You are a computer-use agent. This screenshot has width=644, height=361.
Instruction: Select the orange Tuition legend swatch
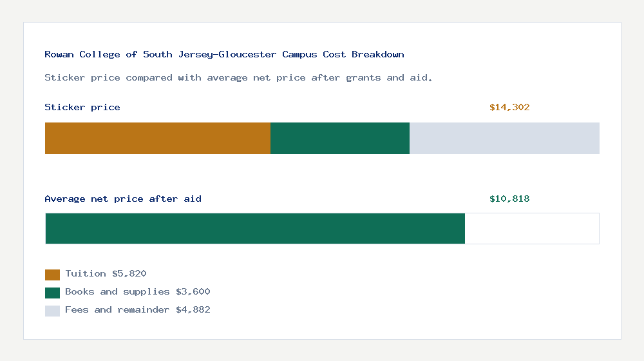pyautogui.click(x=53, y=275)
